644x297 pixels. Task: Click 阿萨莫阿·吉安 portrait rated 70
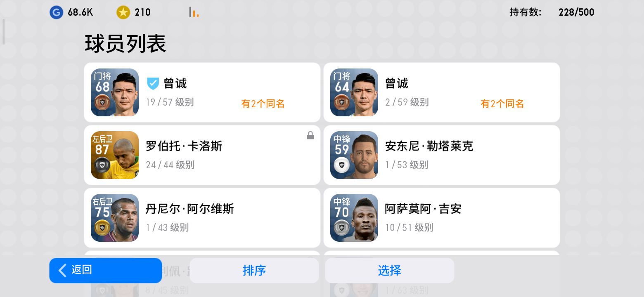(354, 218)
